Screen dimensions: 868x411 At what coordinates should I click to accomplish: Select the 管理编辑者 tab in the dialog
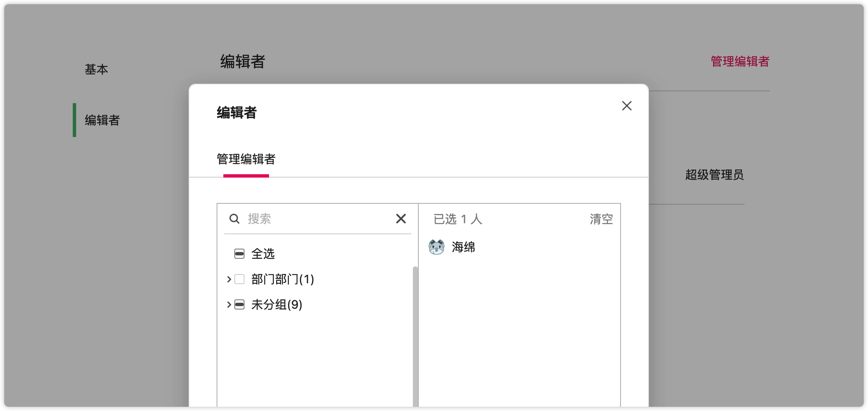(x=246, y=159)
